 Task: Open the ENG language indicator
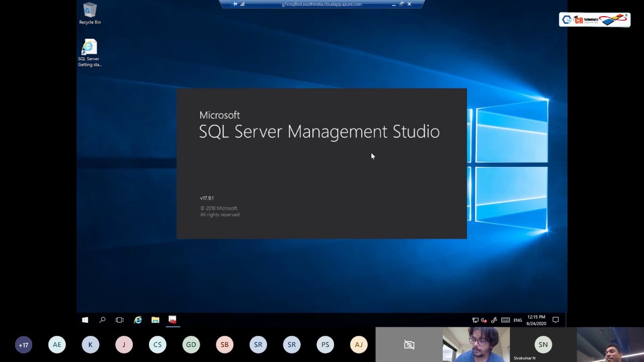pos(518,320)
